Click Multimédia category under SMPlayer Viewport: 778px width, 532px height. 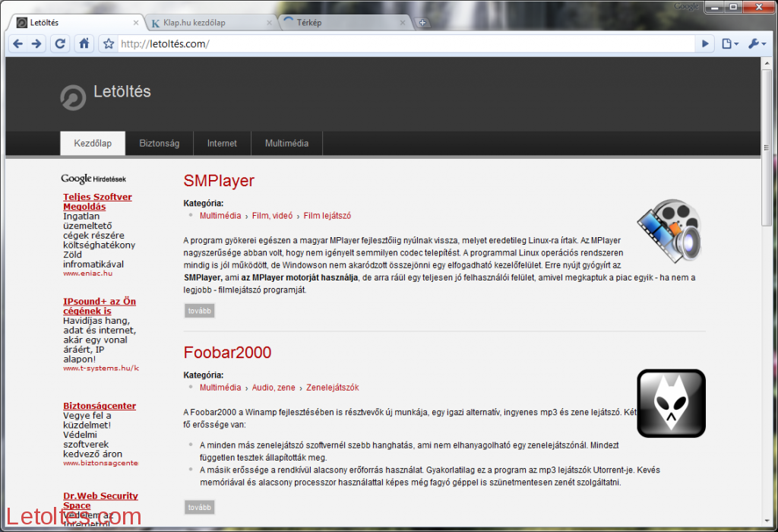(x=220, y=216)
